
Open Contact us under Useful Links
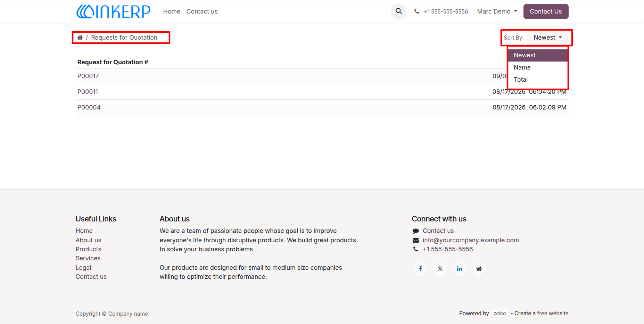tap(91, 277)
